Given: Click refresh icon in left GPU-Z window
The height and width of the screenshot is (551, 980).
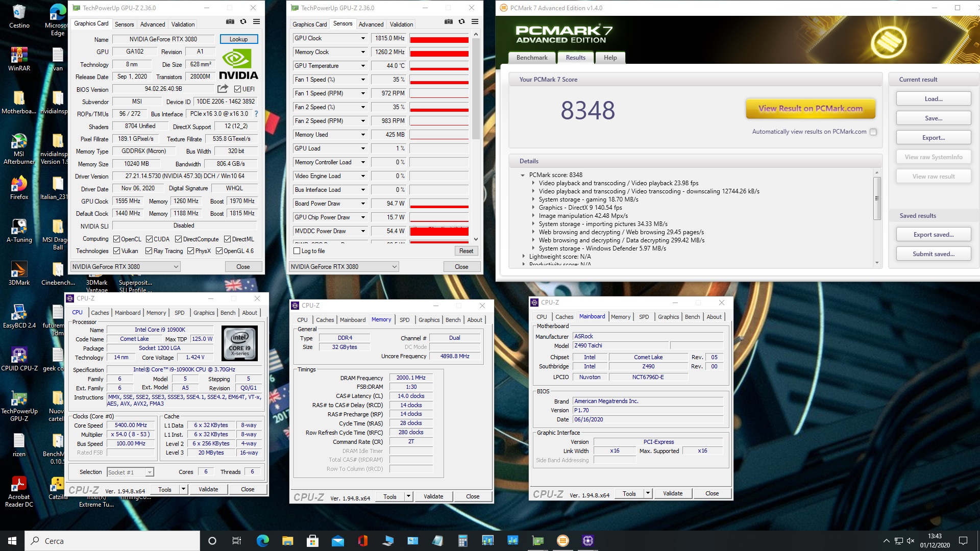Looking at the screenshot, I should click(x=243, y=21).
